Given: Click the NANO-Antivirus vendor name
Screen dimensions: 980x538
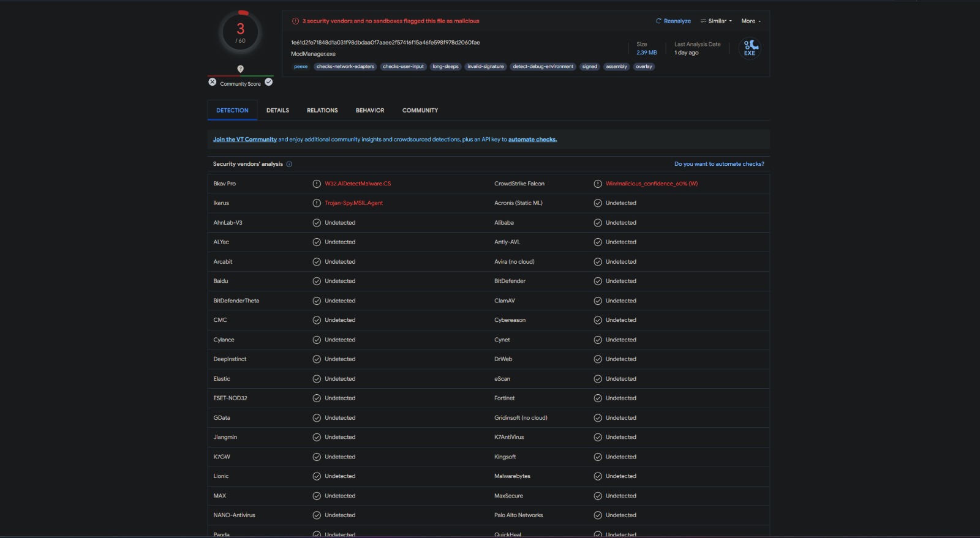Looking at the screenshot, I should 234,515.
